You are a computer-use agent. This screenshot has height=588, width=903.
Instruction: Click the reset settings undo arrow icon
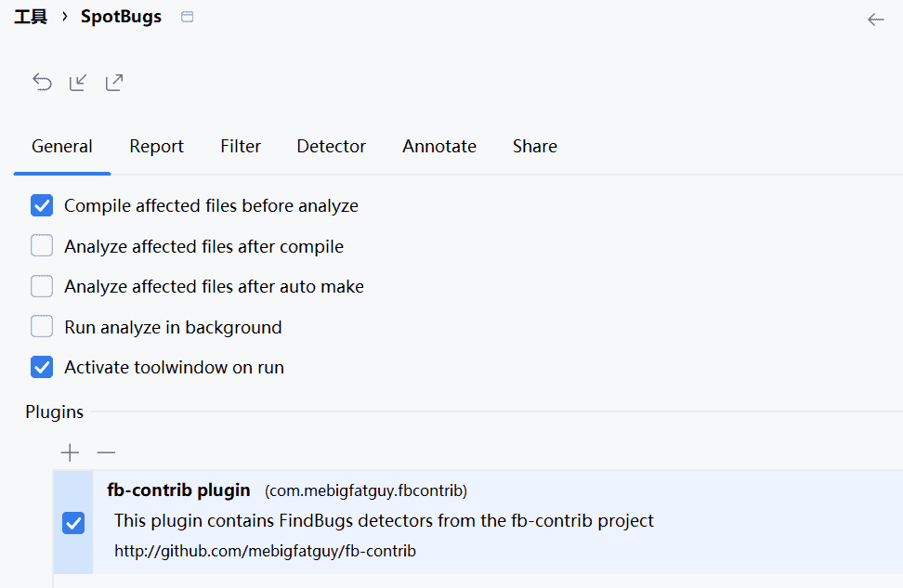coord(42,83)
